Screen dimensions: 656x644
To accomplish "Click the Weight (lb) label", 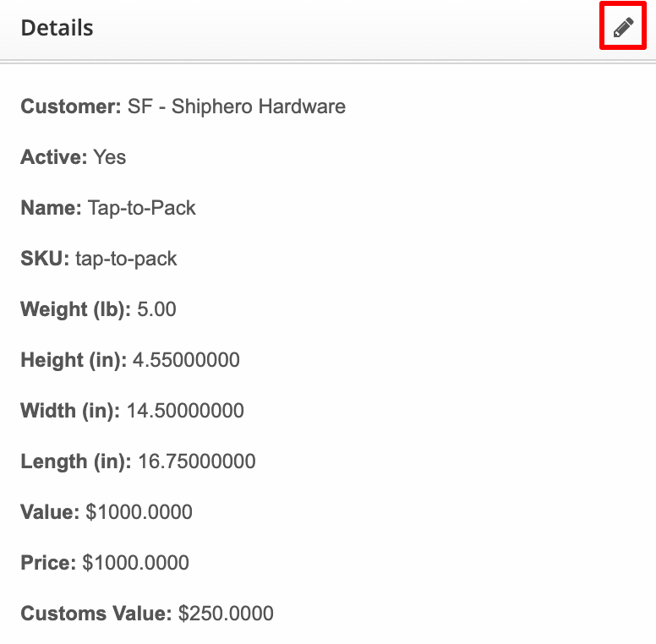I will click(75, 309).
